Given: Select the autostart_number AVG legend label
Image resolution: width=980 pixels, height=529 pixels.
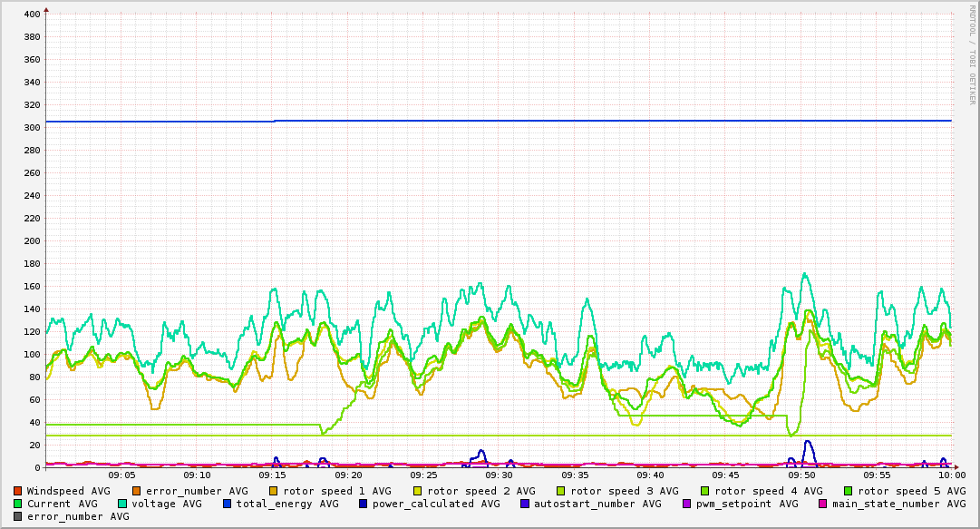Looking at the screenshot, I should coord(597,504).
